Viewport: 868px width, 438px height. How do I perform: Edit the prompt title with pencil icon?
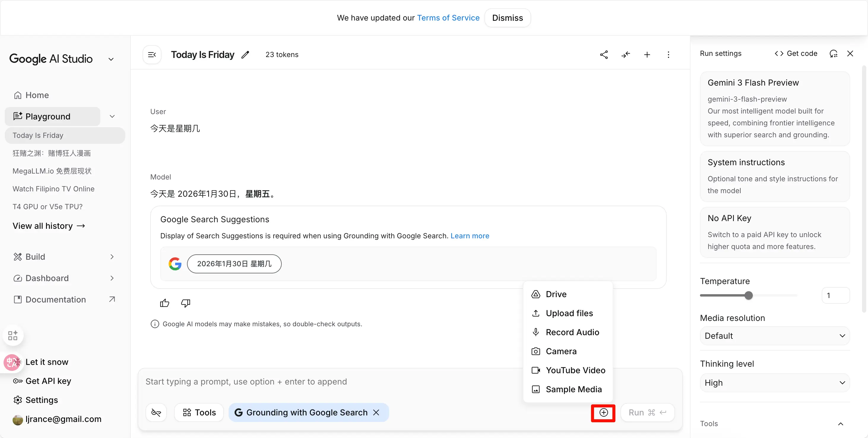pyautogui.click(x=245, y=55)
